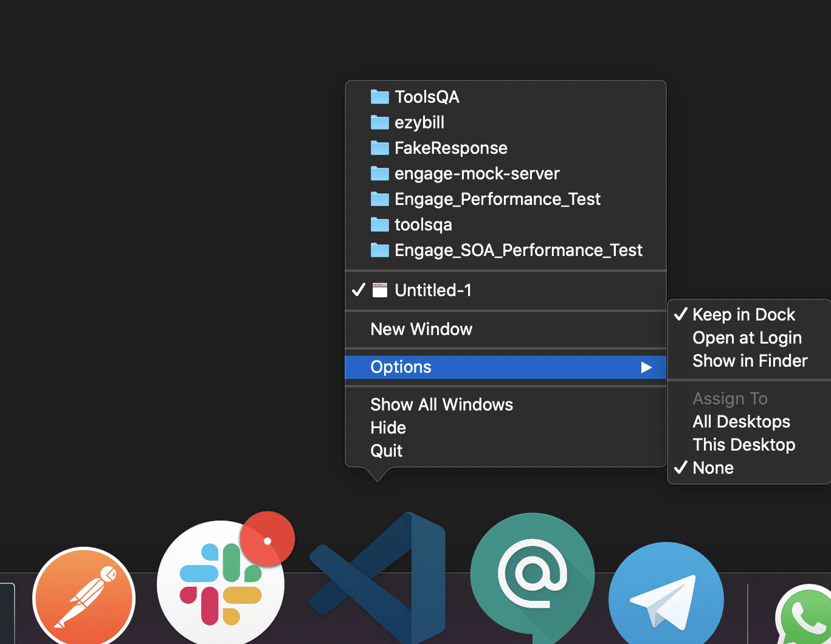Select Show in Finder
Viewport: 831px width, 644px height.
pyautogui.click(x=750, y=361)
